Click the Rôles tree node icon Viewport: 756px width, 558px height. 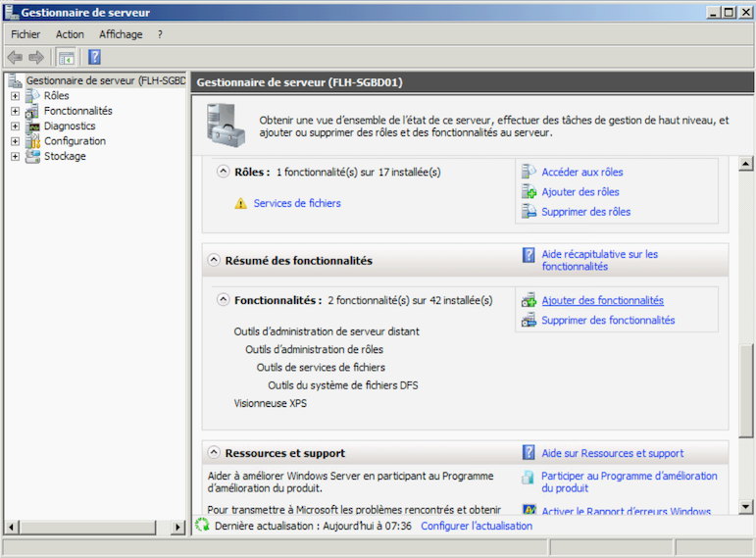[x=32, y=95]
